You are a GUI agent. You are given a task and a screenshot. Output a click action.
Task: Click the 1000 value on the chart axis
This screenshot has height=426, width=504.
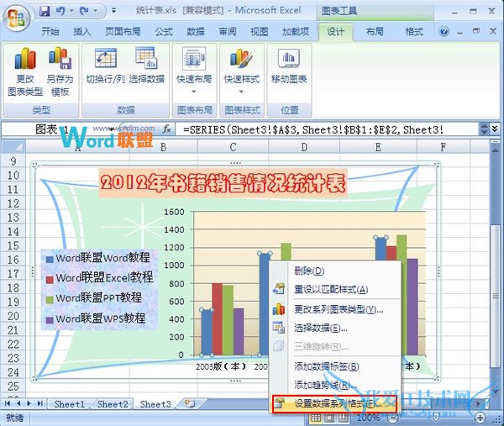[x=174, y=266]
